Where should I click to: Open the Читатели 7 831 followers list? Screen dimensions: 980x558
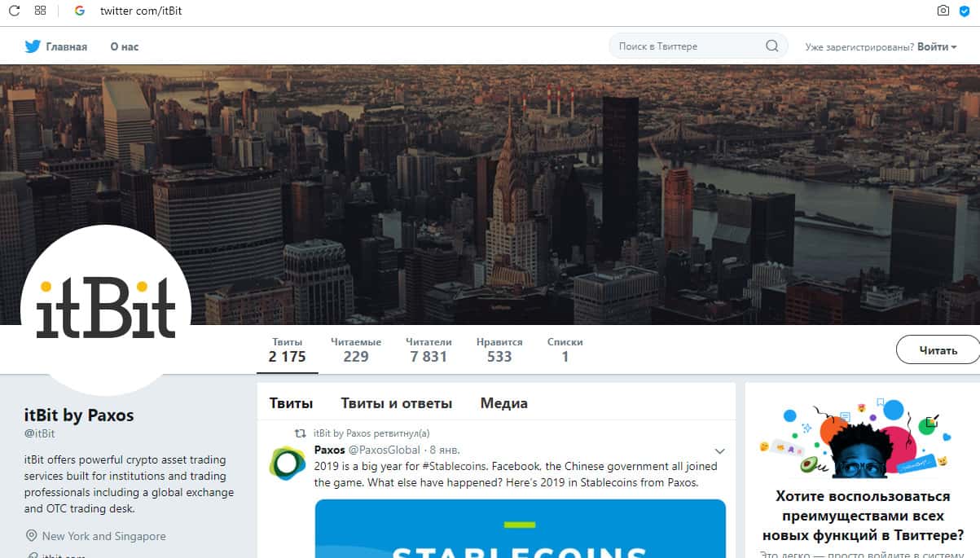click(428, 349)
